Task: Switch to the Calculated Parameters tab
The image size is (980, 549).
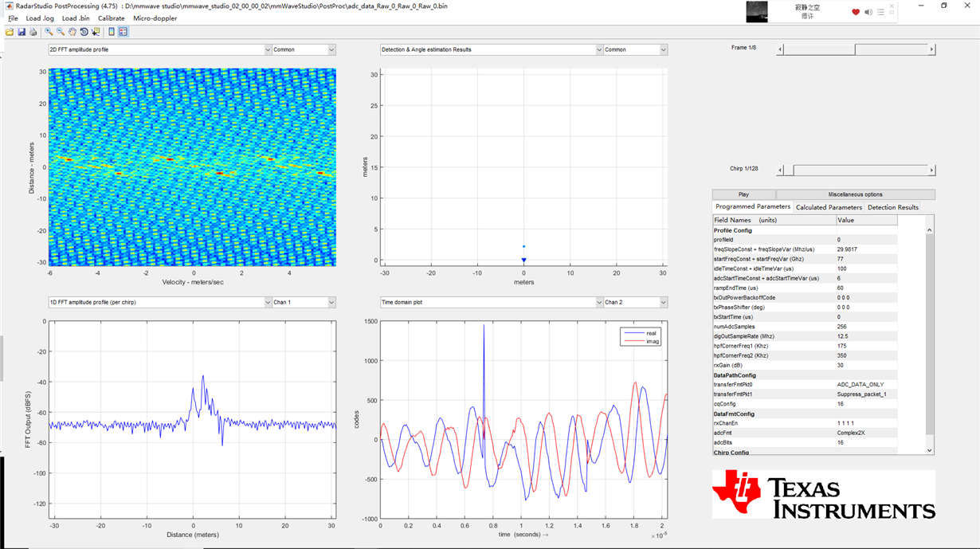Action: 829,207
